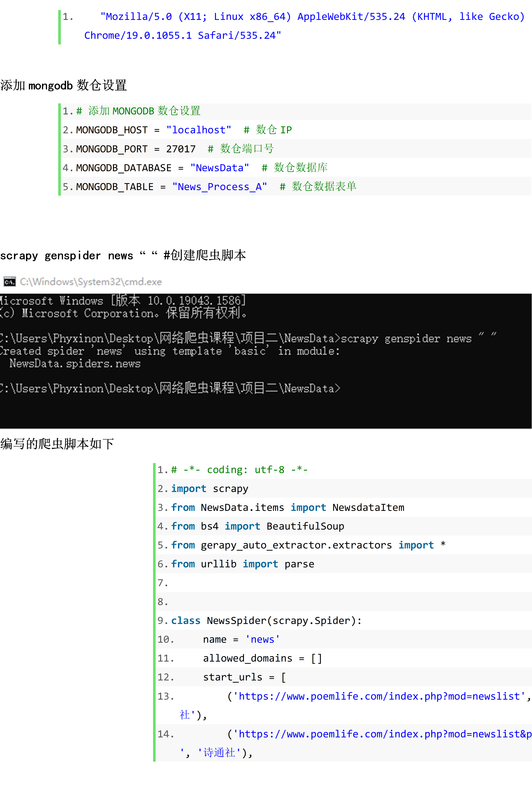Screen dimensions: 532x793
Task: Click the C:\Windows\System32\cmd.exe window title
Action: (91, 282)
